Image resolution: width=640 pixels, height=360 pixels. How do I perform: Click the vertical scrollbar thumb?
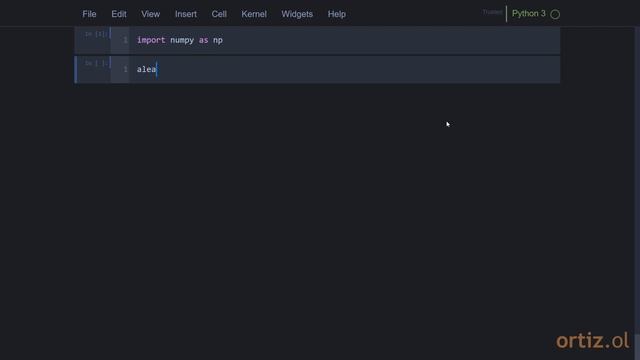coord(637,346)
